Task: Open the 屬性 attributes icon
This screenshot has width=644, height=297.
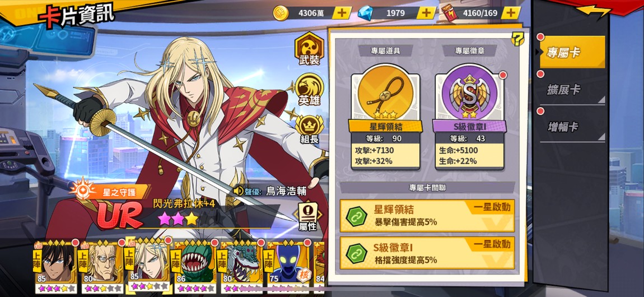Action: [307, 216]
